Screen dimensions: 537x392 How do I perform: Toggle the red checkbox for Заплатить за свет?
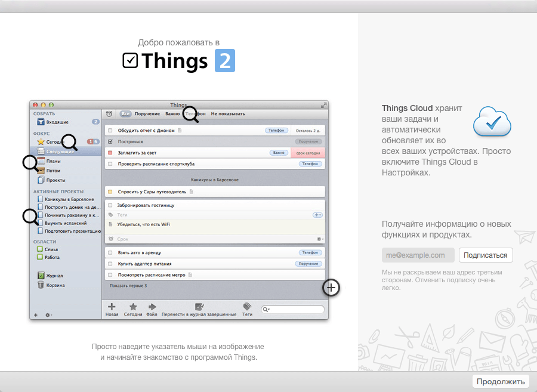(110, 153)
